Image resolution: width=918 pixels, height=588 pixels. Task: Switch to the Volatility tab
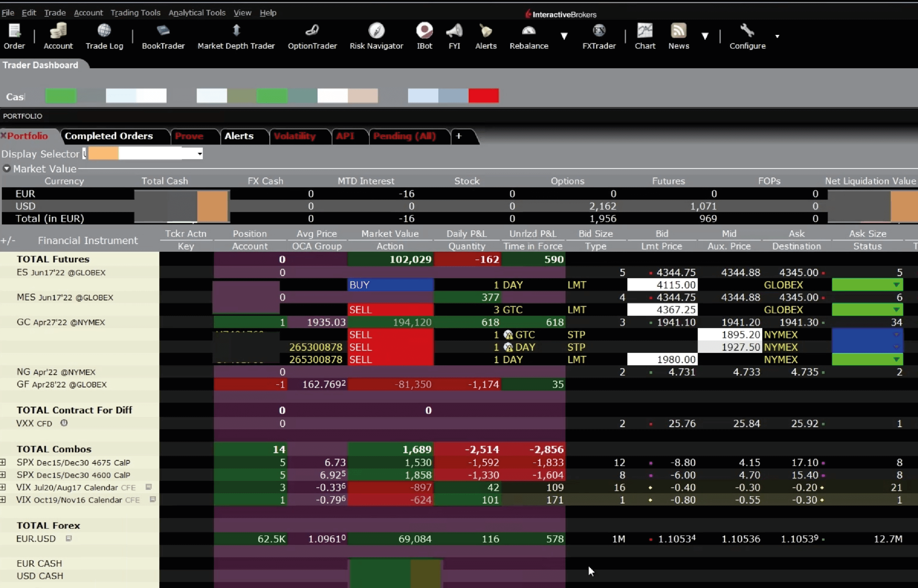coord(295,136)
